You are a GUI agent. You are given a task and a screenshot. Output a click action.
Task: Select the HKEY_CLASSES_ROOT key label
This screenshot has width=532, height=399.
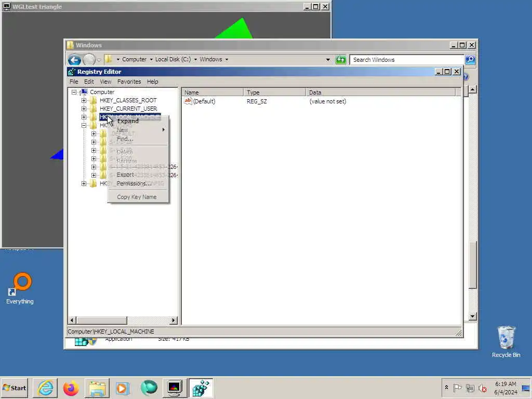coord(128,100)
